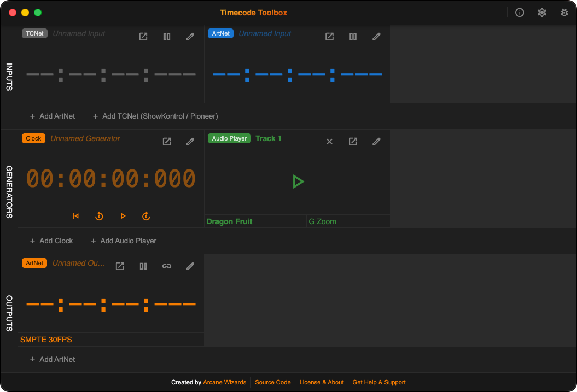Select the Dragon Fruit track label
The height and width of the screenshot is (392, 577).
pyautogui.click(x=229, y=221)
